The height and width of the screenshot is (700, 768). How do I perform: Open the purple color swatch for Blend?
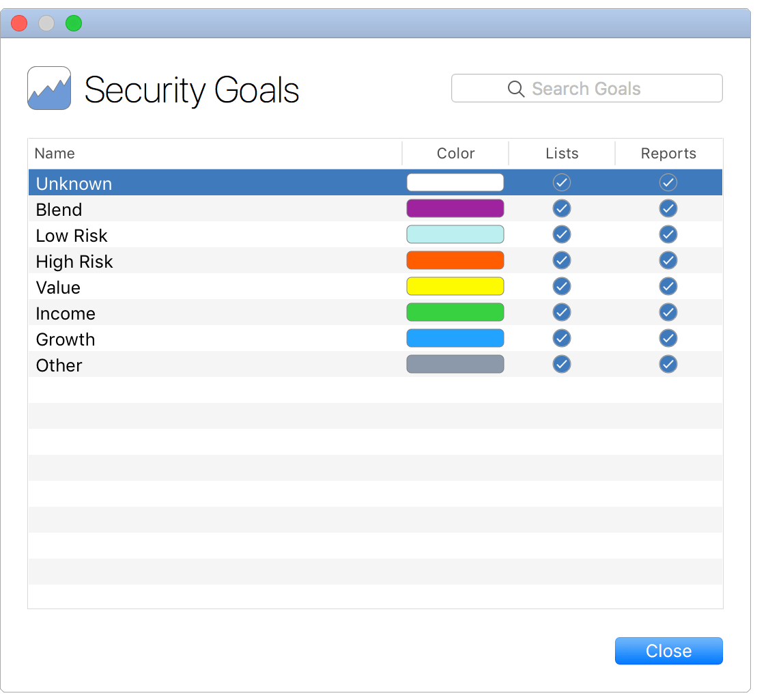click(455, 208)
